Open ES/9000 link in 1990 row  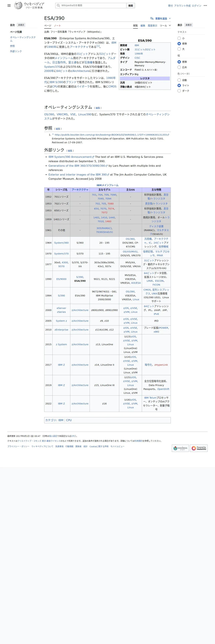tap(61, 279)
